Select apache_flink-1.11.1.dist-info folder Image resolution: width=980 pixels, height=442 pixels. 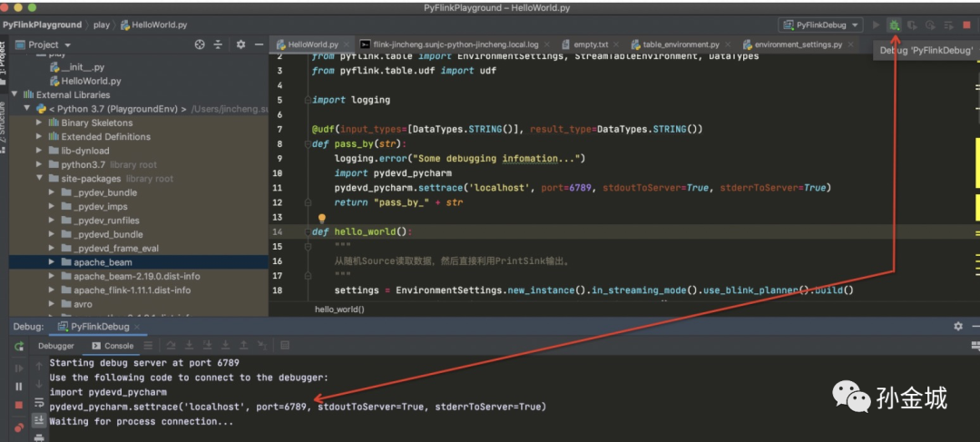[x=125, y=290]
